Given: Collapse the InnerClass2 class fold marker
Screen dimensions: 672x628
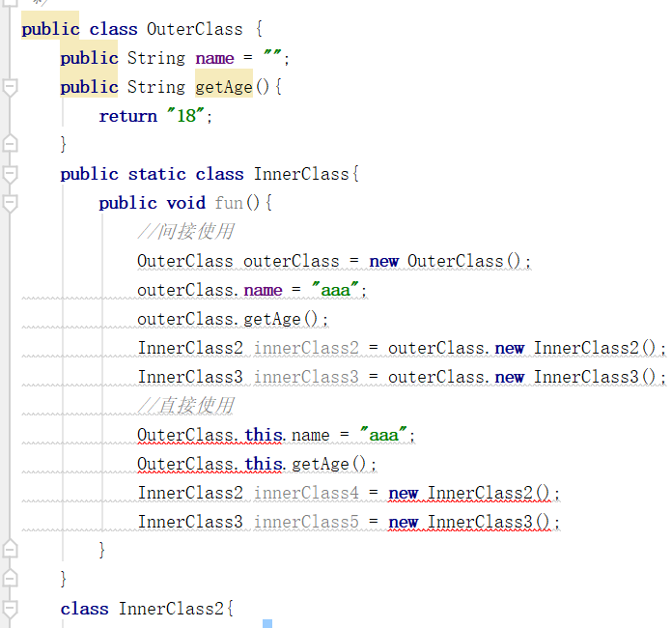Looking at the screenshot, I should (10, 609).
